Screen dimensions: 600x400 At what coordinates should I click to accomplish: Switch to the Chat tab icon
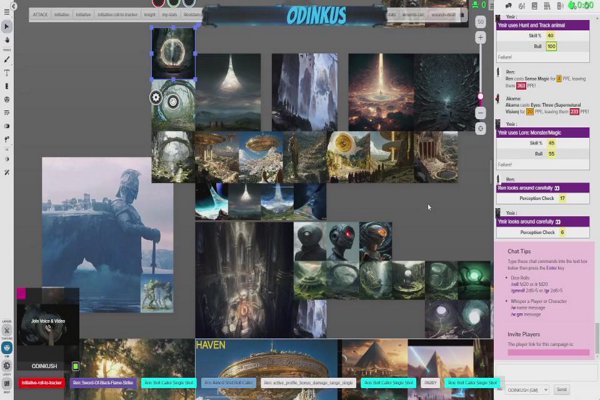pos(509,6)
